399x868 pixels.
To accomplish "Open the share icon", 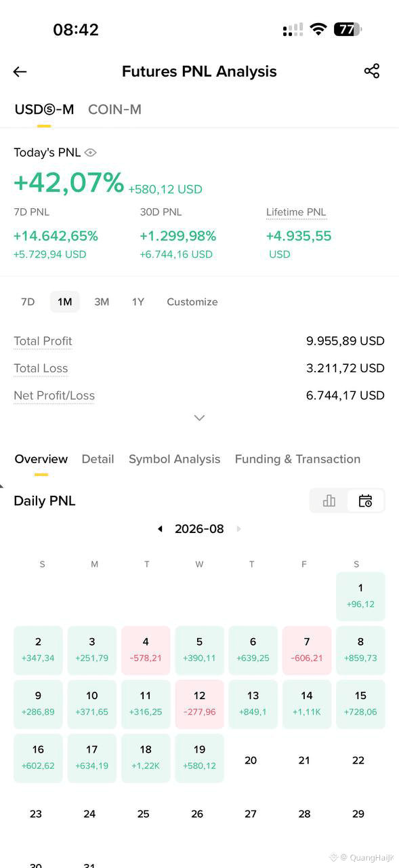I will [371, 71].
